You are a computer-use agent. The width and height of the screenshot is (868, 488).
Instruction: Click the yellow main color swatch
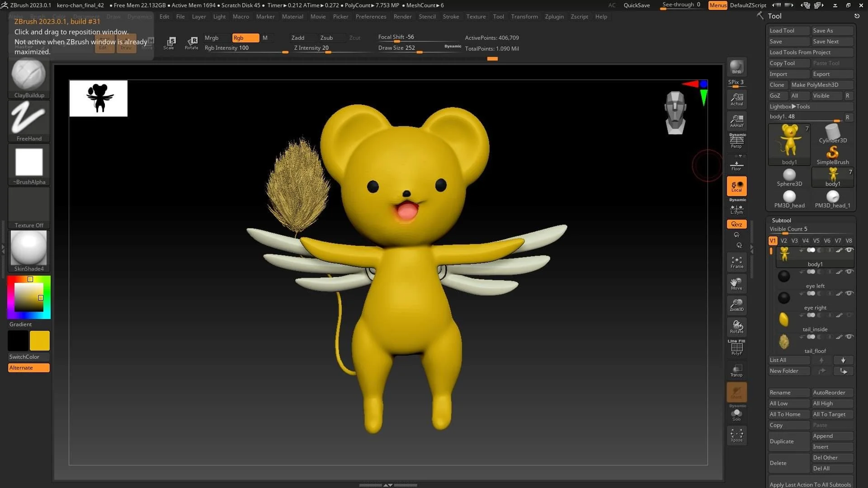point(40,341)
